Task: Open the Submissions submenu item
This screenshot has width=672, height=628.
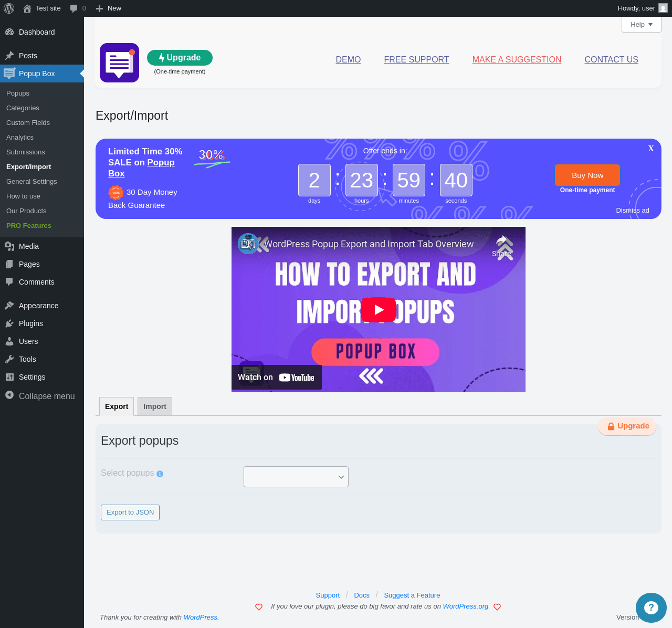Action: pyautogui.click(x=26, y=152)
